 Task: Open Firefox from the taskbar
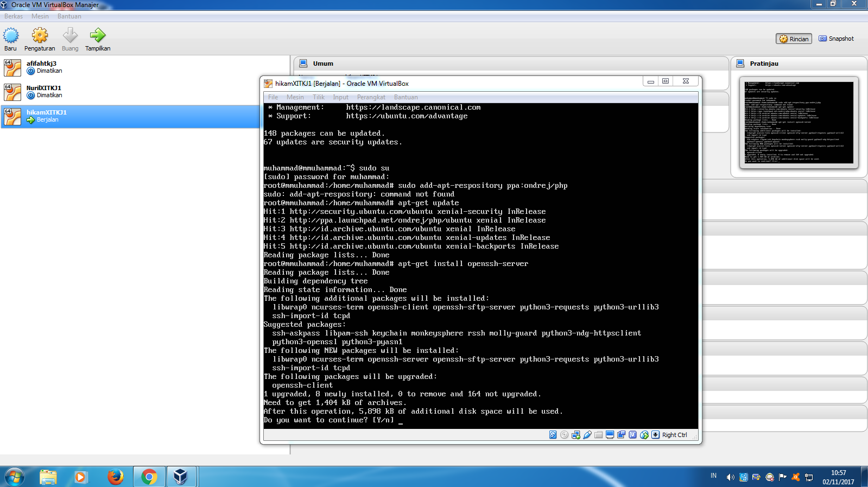point(115,477)
